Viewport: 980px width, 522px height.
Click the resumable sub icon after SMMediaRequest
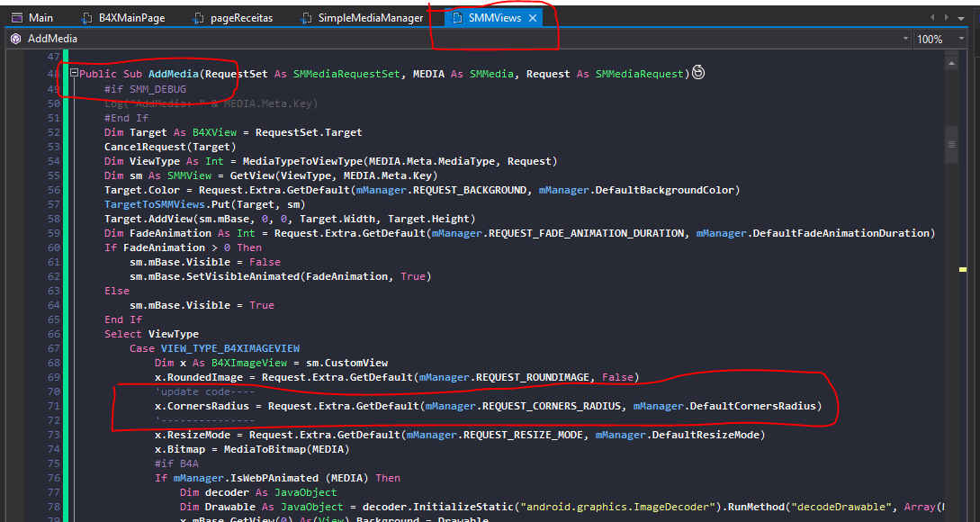pyautogui.click(x=698, y=73)
